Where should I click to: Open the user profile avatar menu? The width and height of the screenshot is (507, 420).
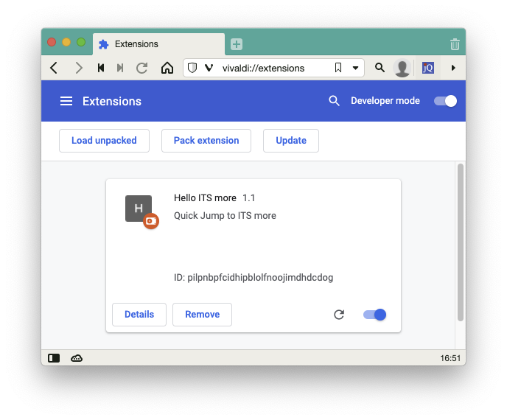click(402, 68)
